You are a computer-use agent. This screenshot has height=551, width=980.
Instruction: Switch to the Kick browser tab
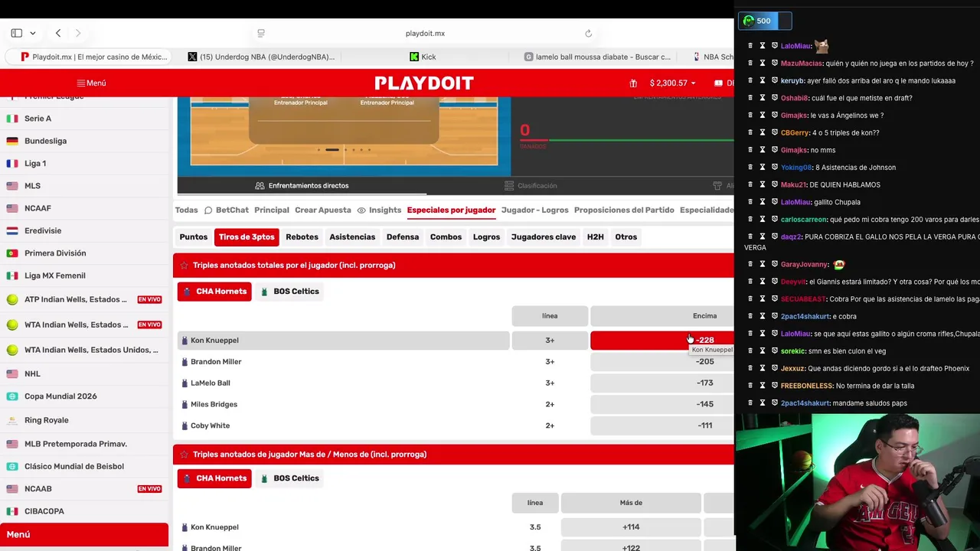tap(423, 57)
